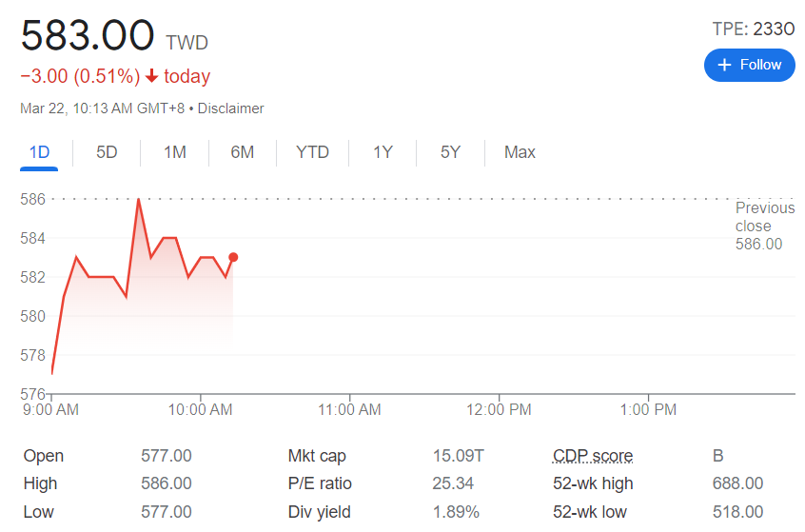This screenshot has height=532, width=805.
Task: Click the 586 peak on the price line
Action: coord(139,199)
